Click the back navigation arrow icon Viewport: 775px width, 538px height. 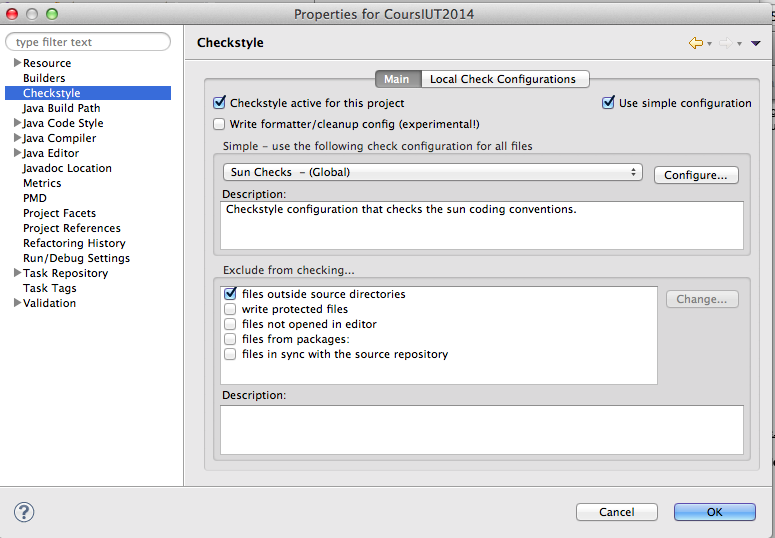(x=695, y=43)
